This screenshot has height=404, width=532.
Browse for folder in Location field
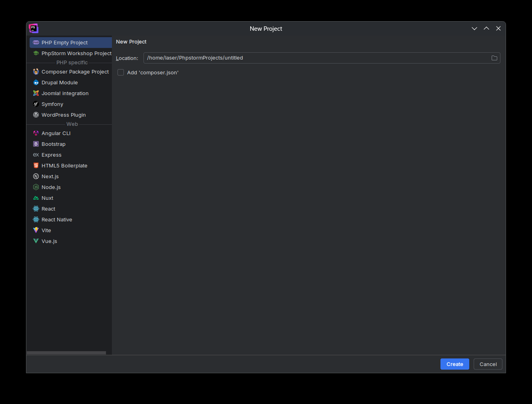point(494,58)
